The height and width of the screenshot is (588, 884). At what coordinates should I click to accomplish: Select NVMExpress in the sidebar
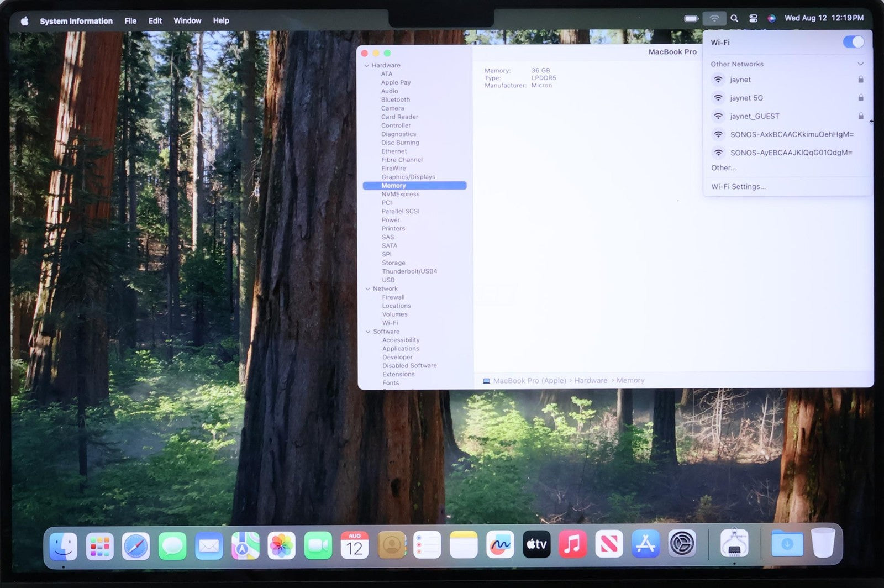(x=401, y=194)
